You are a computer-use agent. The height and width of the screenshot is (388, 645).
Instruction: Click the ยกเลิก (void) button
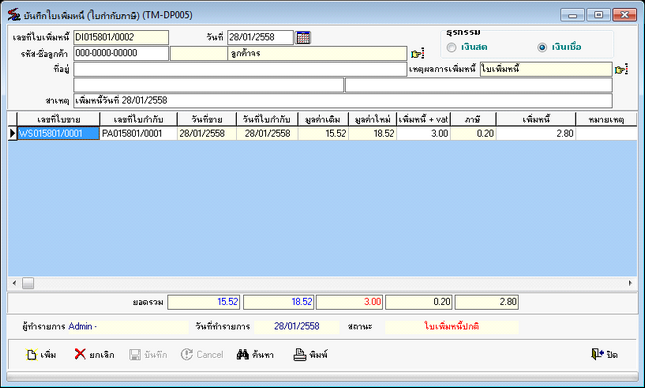tap(95, 354)
